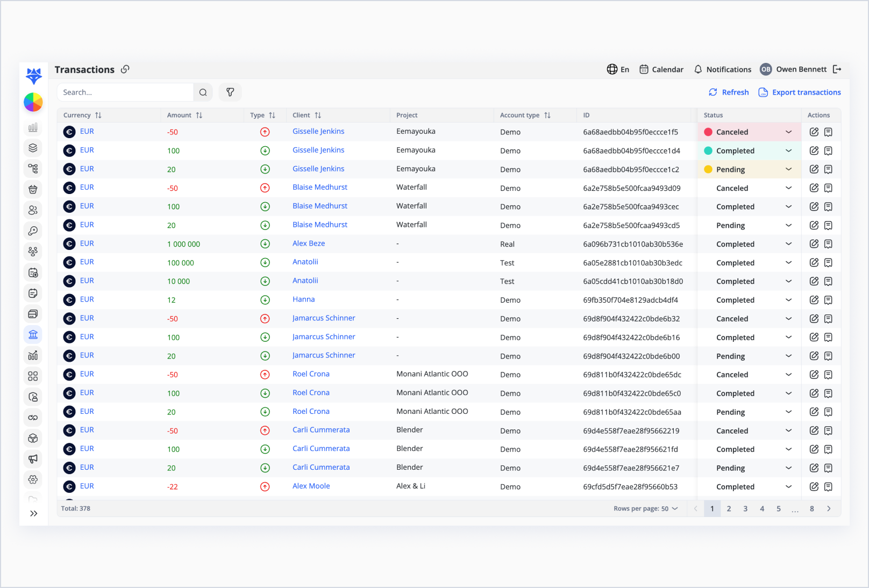Sort by Amount column
869x588 pixels.
(199, 115)
